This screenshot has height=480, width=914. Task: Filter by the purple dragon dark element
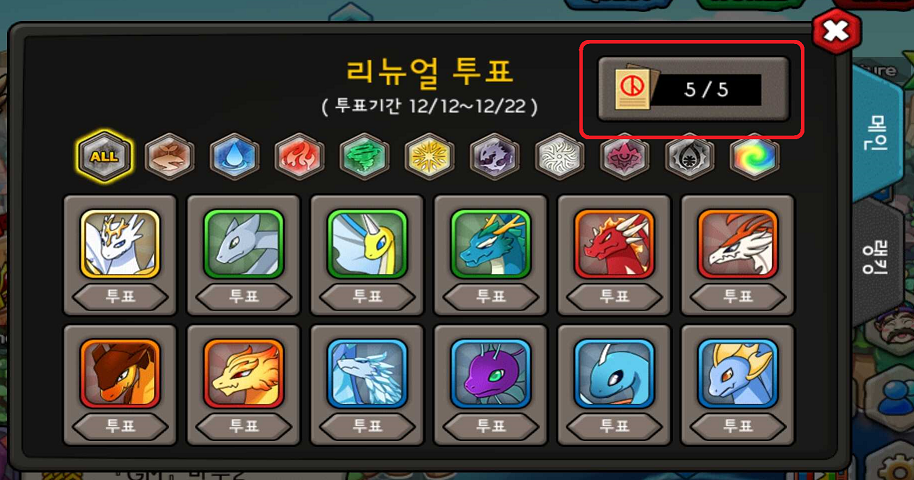click(494, 157)
